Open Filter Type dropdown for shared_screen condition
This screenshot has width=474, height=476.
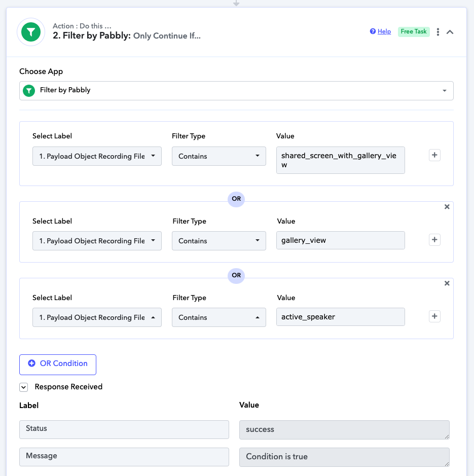(x=218, y=156)
